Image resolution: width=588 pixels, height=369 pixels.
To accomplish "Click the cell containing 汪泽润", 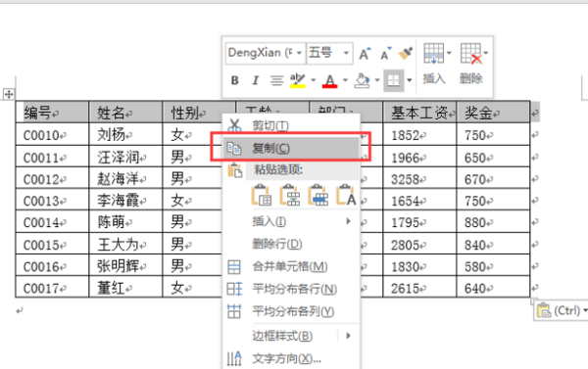I will click(x=125, y=157).
